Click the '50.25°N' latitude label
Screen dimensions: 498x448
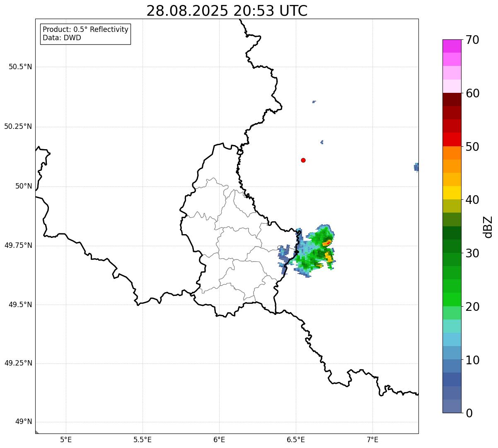pyautogui.click(x=18, y=126)
